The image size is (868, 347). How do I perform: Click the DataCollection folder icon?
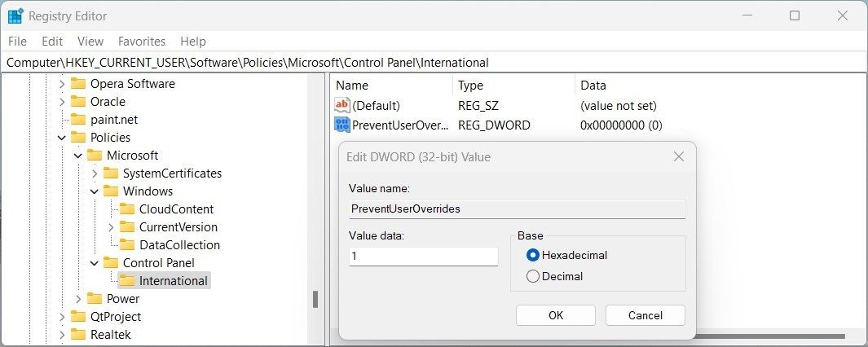click(127, 244)
